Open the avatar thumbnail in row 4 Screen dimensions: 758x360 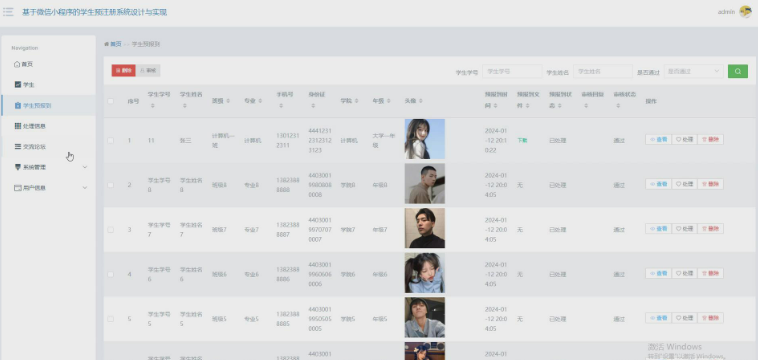point(424,273)
